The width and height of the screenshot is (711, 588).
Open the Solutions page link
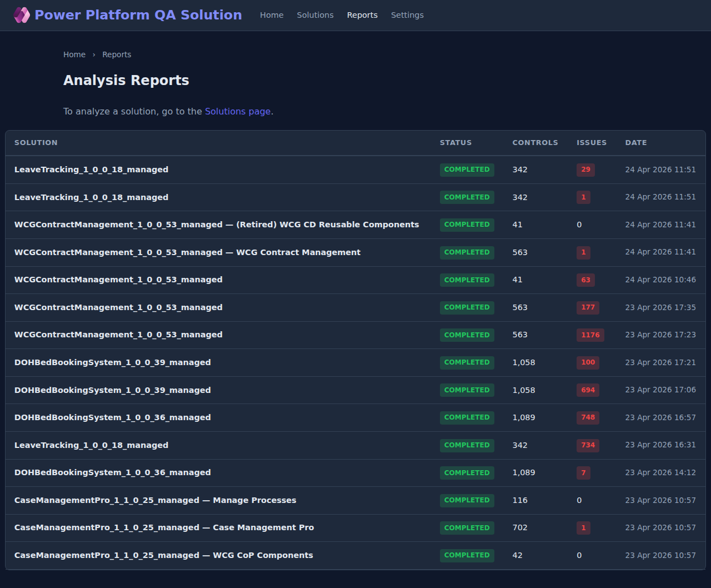click(237, 111)
